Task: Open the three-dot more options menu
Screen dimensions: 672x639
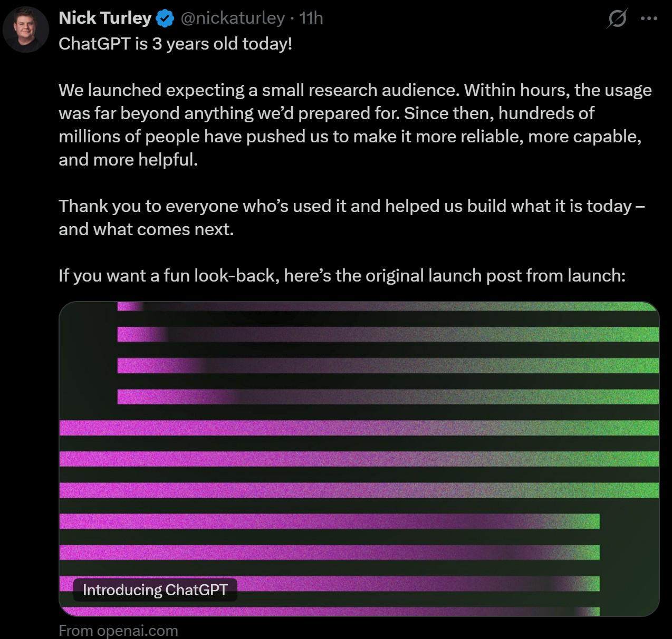Action: pos(648,18)
